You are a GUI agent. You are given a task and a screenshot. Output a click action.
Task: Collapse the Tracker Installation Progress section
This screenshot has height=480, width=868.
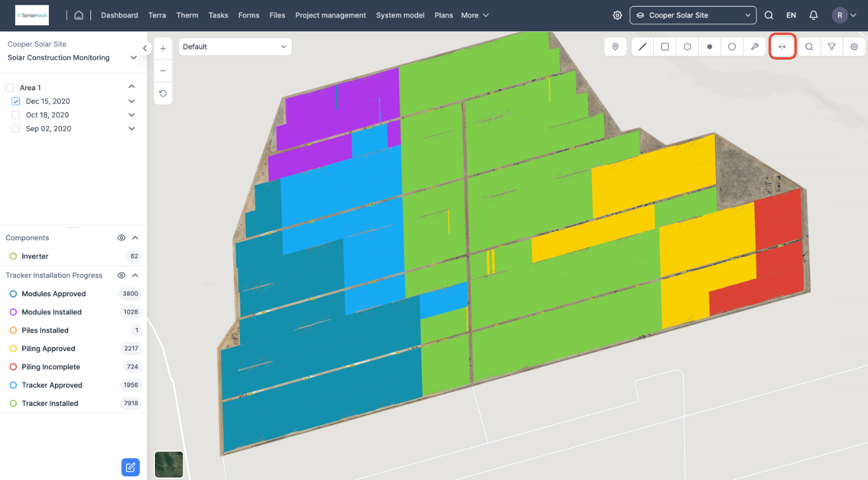click(x=135, y=275)
